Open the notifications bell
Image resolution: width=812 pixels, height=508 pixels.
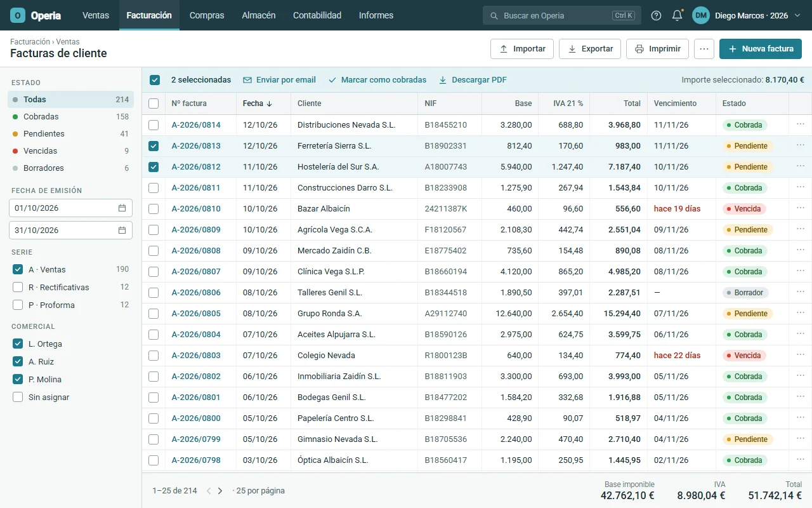coord(678,15)
